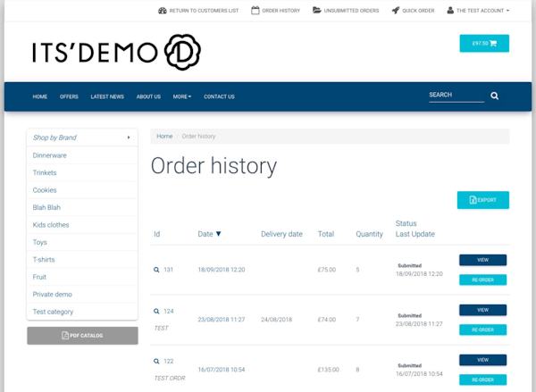Open the Offers menu item
The width and height of the screenshot is (536, 392).
69,96
